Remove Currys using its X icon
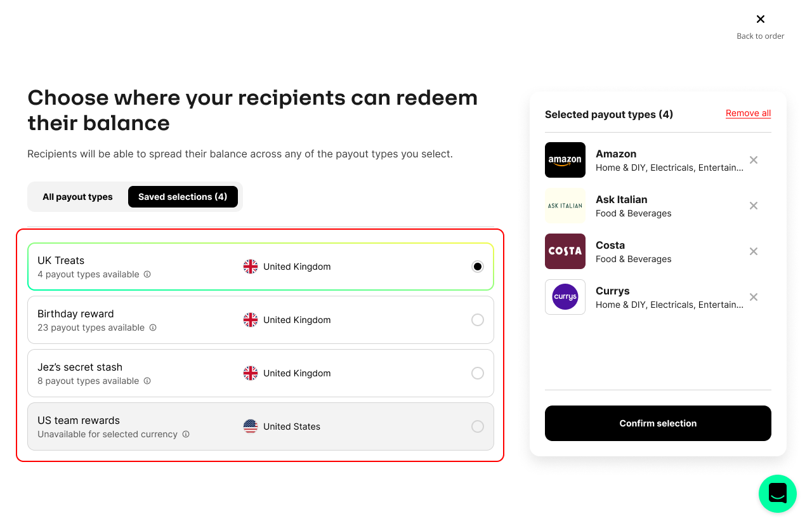This screenshot has width=812, height=528. 754,297
